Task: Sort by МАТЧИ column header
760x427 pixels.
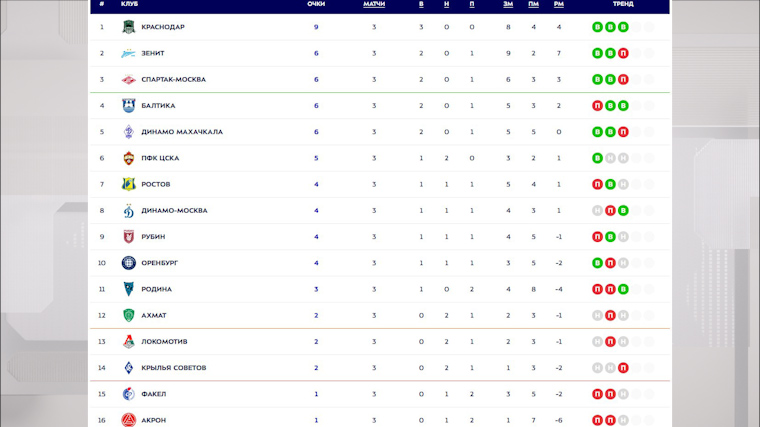Action: tap(374, 4)
